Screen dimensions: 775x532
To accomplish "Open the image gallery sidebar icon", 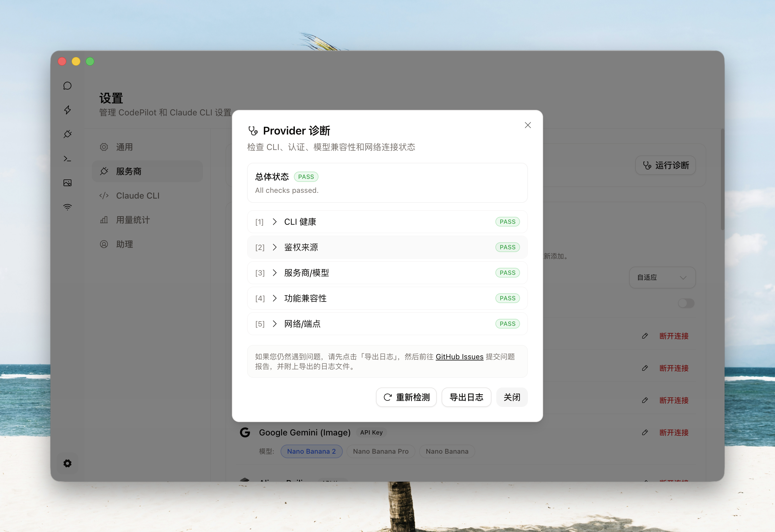I will click(x=67, y=183).
